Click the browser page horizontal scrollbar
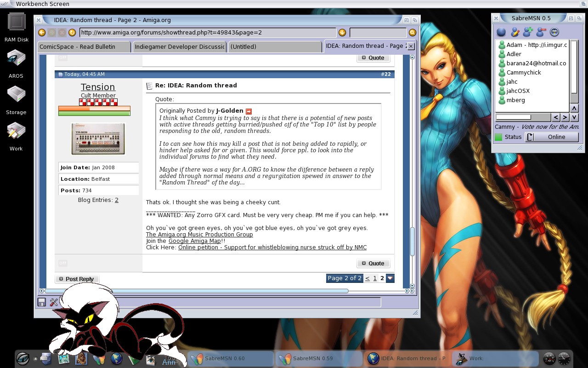 pyautogui.click(x=197, y=291)
